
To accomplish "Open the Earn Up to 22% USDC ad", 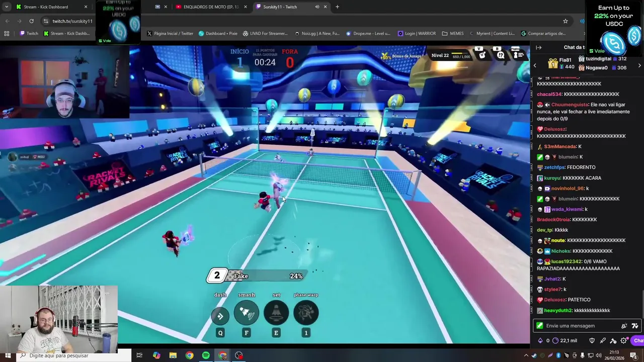I will pos(614,28).
